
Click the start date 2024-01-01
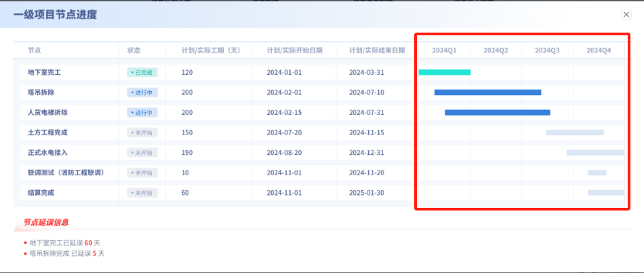click(284, 73)
